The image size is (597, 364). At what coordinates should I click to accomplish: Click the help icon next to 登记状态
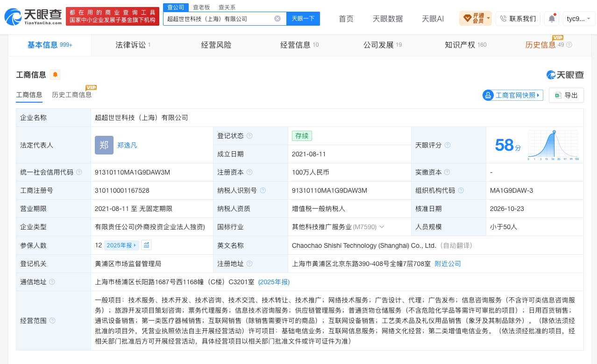pyautogui.click(x=249, y=136)
